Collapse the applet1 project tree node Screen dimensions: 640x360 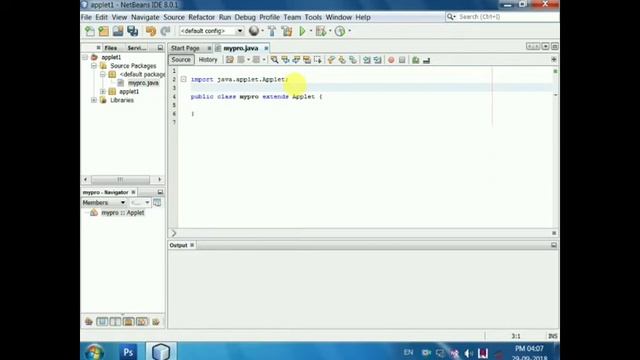click(85, 57)
